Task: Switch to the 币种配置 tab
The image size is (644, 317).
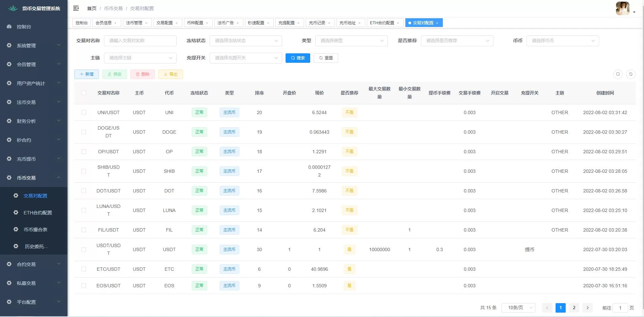Action: point(195,23)
